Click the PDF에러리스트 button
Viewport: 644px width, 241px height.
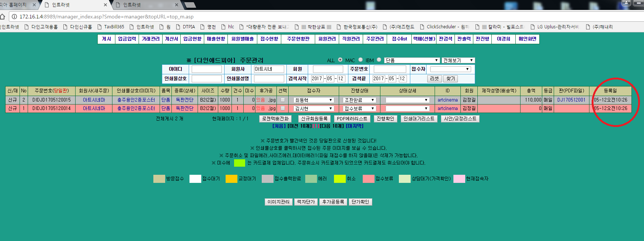pos(352,119)
